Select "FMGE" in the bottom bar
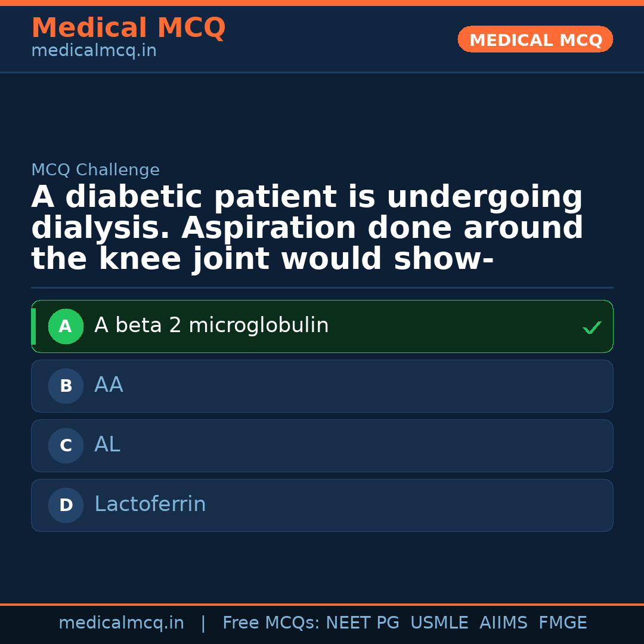644x644 pixels. pos(562,623)
